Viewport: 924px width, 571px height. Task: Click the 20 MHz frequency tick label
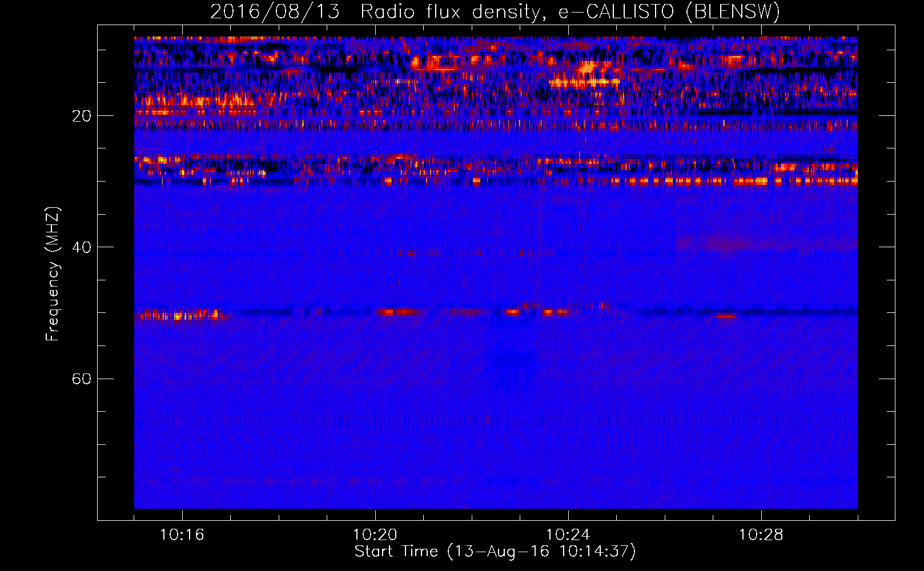[82, 116]
